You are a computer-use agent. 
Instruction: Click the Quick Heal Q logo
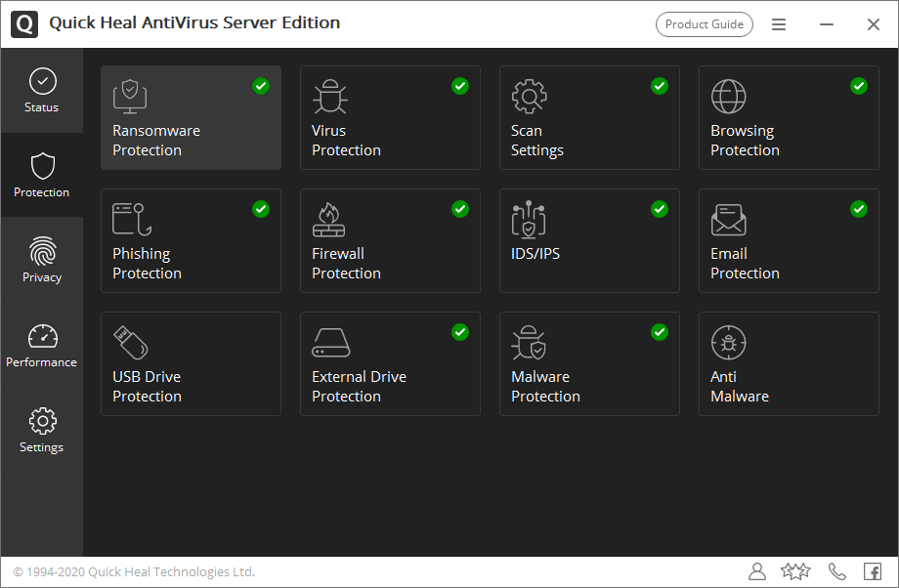(24, 24)
